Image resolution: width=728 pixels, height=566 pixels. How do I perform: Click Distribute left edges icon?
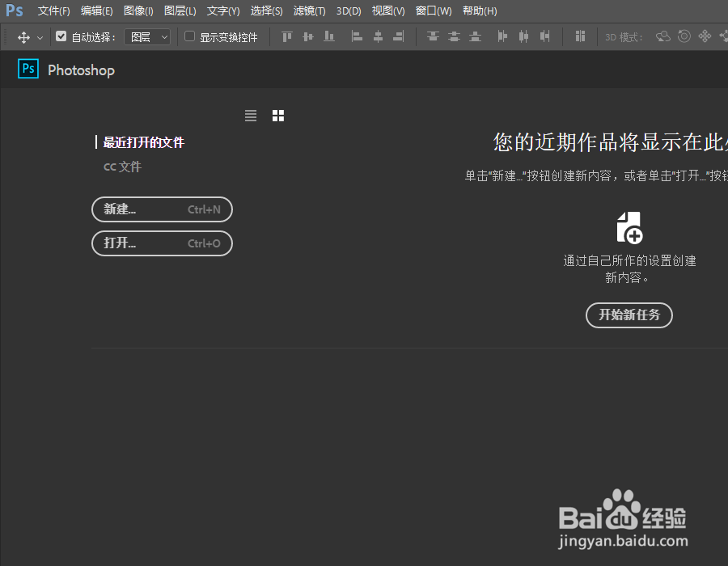tap(502, 36)
